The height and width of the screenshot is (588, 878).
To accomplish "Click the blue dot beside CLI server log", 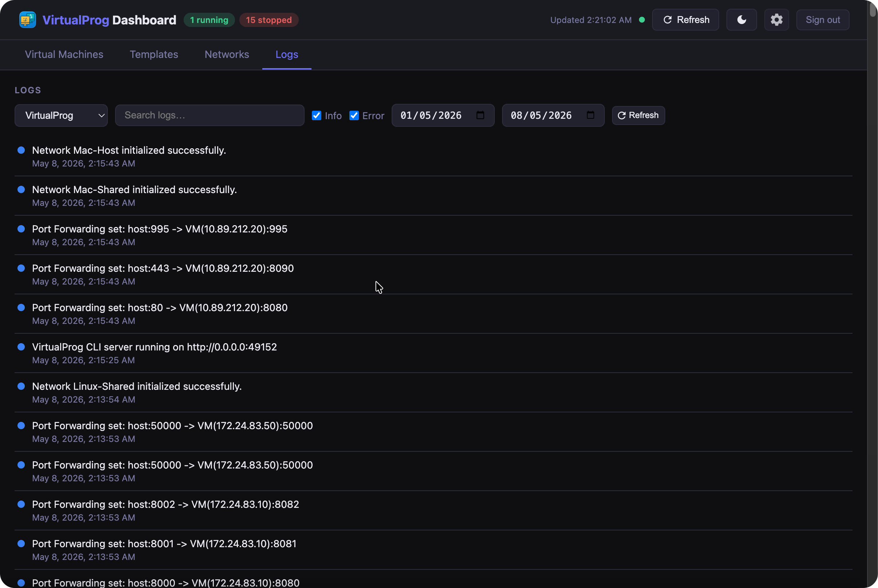I will [21, 347].
